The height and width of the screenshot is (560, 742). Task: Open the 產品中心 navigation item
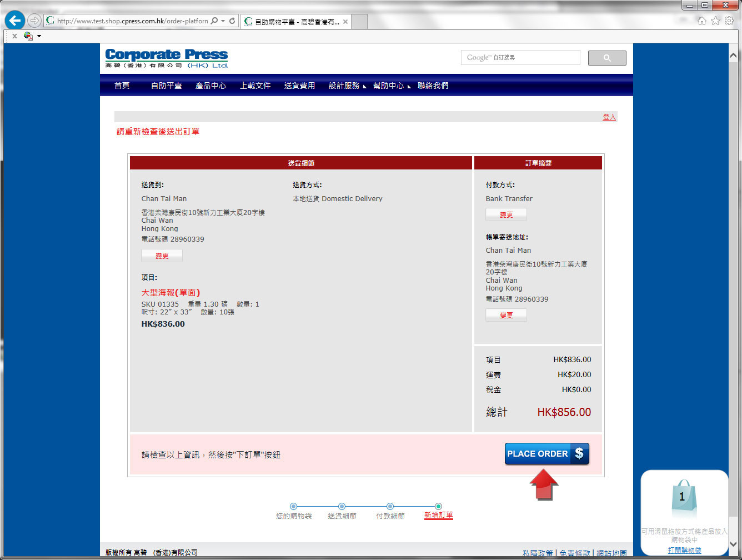[210, 86]
